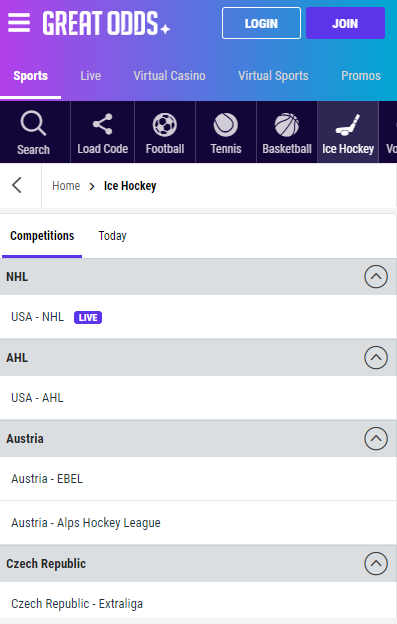Open the Virtual Casino tab
The height and width of the screenshot is (624, 397).
(x=169, y=76)
